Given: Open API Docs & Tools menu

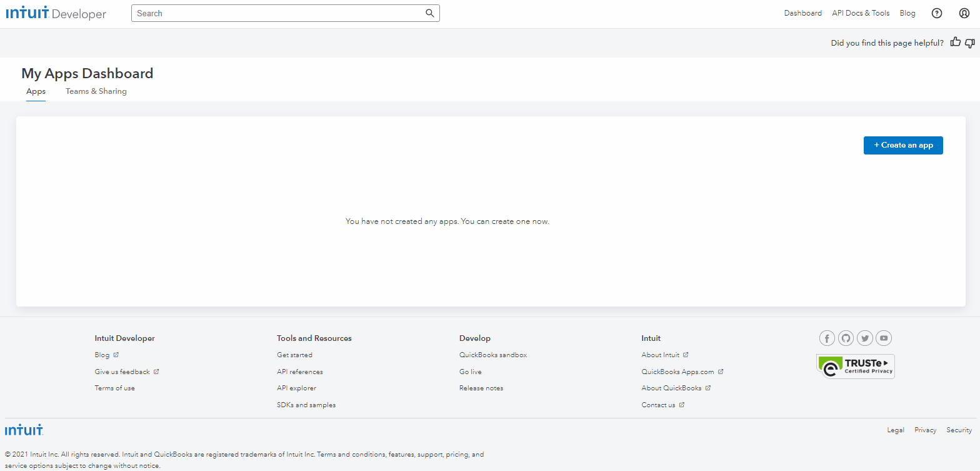Looking at the screenshot, I should click(861, 13).
